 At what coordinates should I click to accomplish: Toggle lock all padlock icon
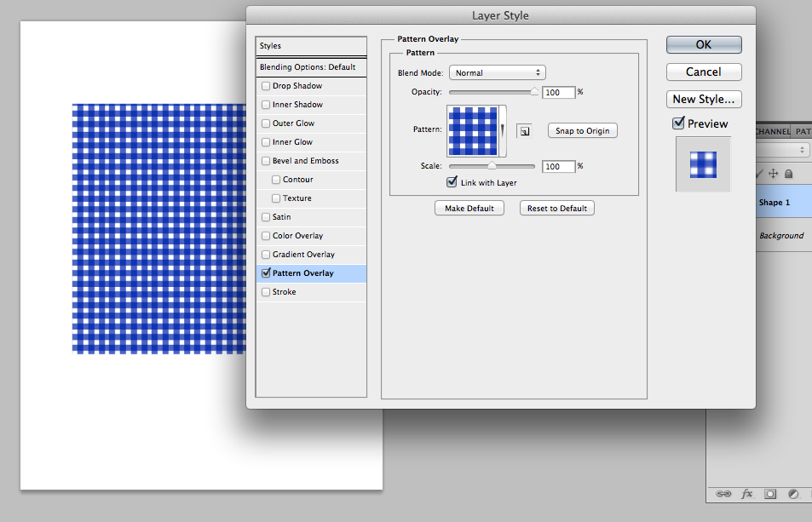click(788, 174)
